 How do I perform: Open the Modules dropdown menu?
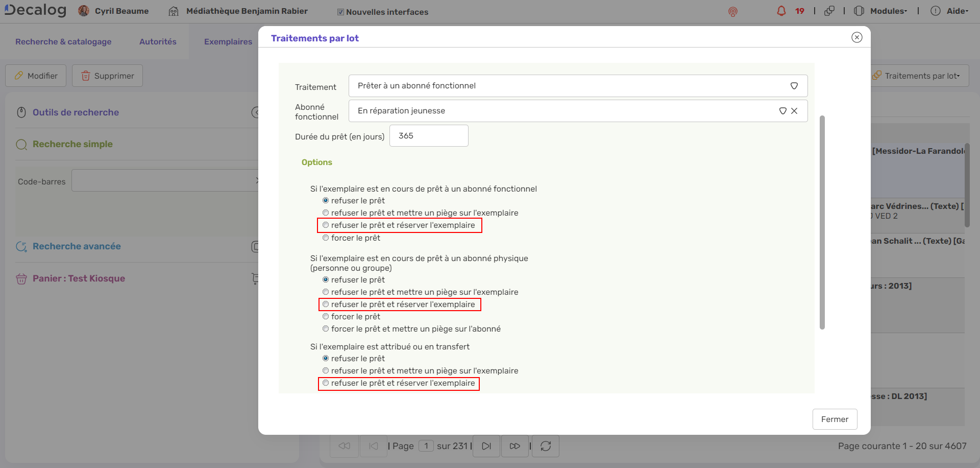[x=887, y=10]
